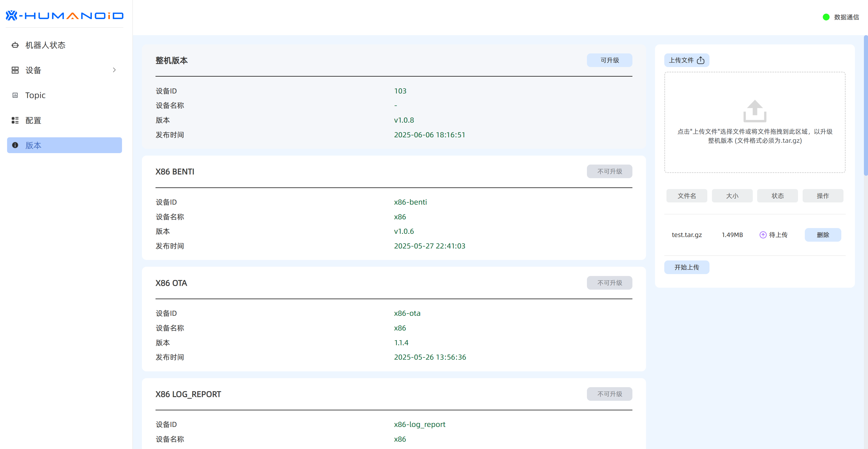Open the 机器人状态 menu item
Viewport: 868px width, 449px height.
[x=45, y=45]
